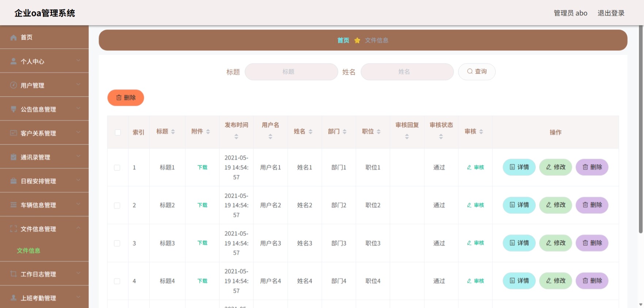Expand the 用户管理 chevron
The width and height of the screenshot is (644, 308).
(x=78, y=85)
